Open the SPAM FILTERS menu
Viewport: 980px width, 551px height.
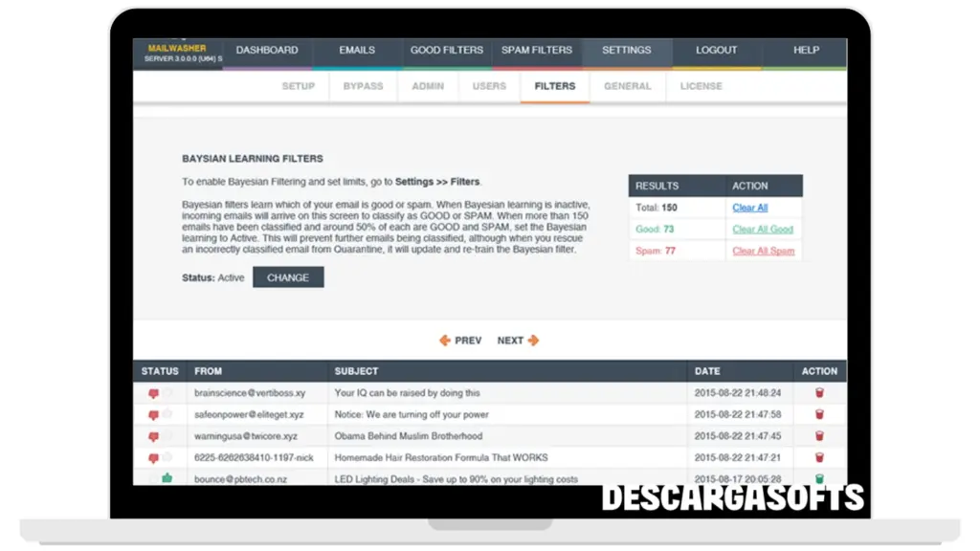pyautogui.click(x=537, y=51)
